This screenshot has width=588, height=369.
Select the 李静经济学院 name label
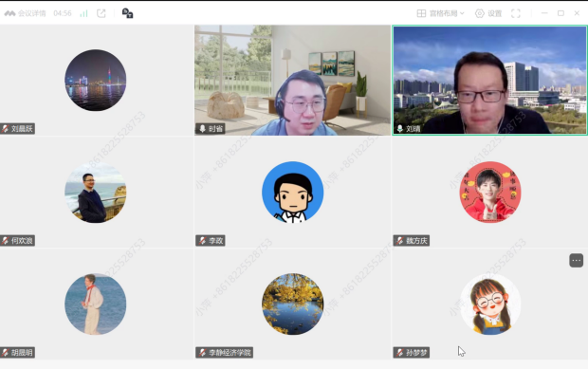(x=224, y=352)
